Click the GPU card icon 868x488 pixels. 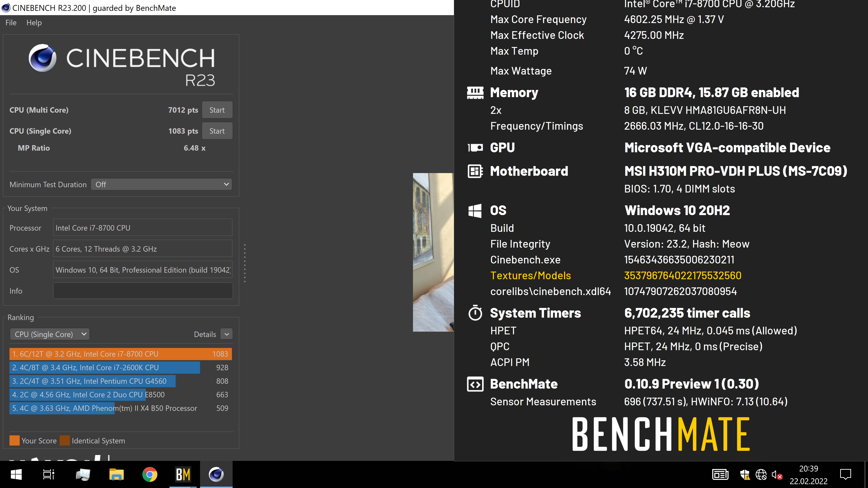click(475, 148)
